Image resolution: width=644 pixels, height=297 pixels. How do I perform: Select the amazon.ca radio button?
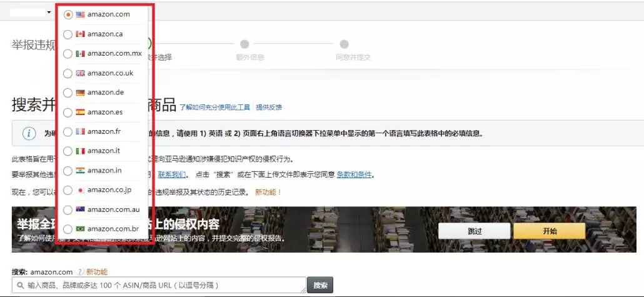click(x=68, y=34)
